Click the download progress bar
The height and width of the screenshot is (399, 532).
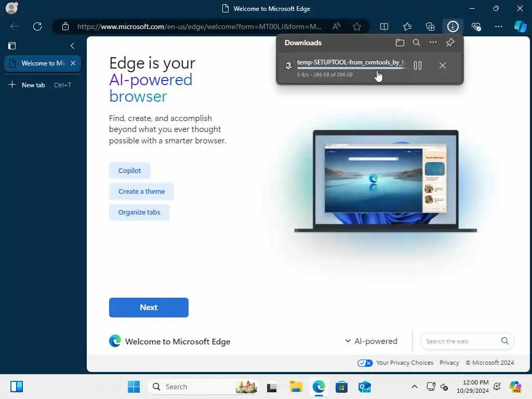[x=351, y=69]
